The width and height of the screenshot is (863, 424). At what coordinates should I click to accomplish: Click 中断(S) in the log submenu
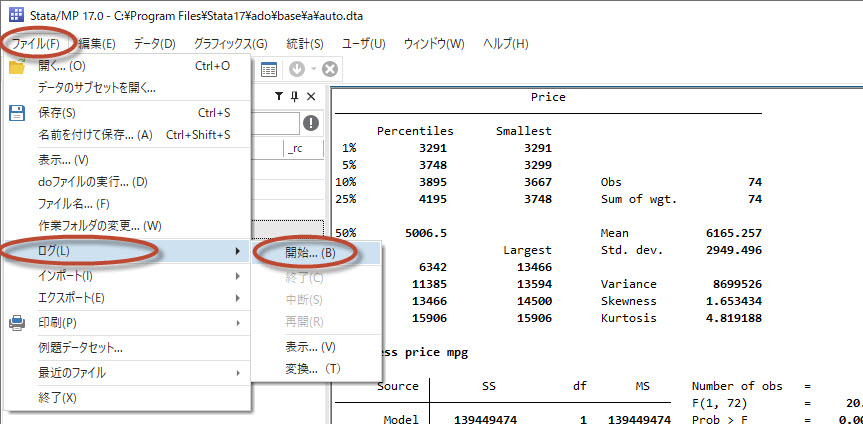[x=316, y=300]
